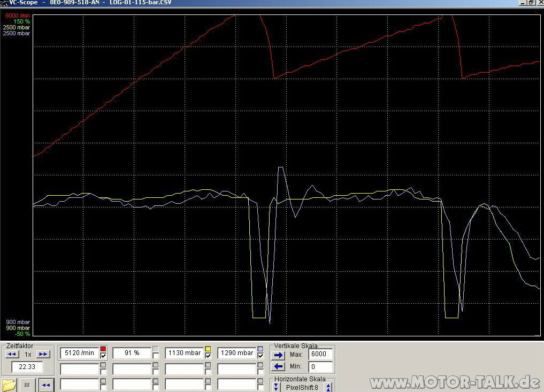Toggle visibility of the 91 % channel
544x392 pixels.
click(155, 356)
